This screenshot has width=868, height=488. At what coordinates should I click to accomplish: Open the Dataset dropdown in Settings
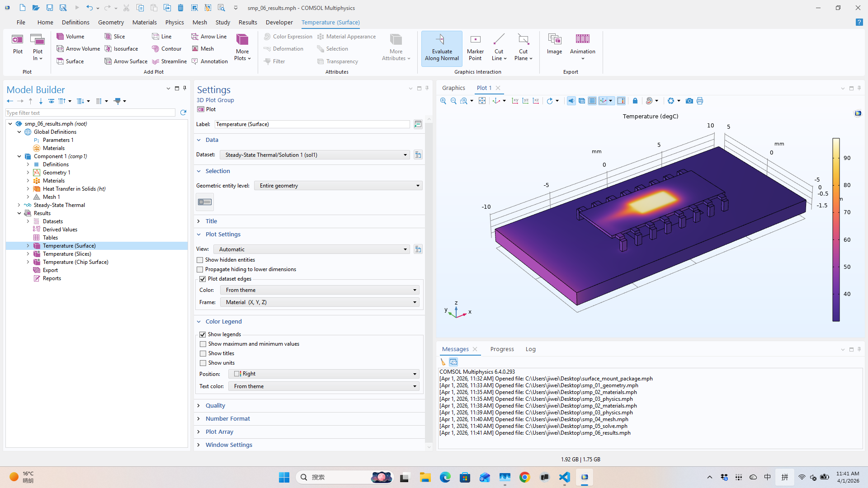[x=405, y=155]
